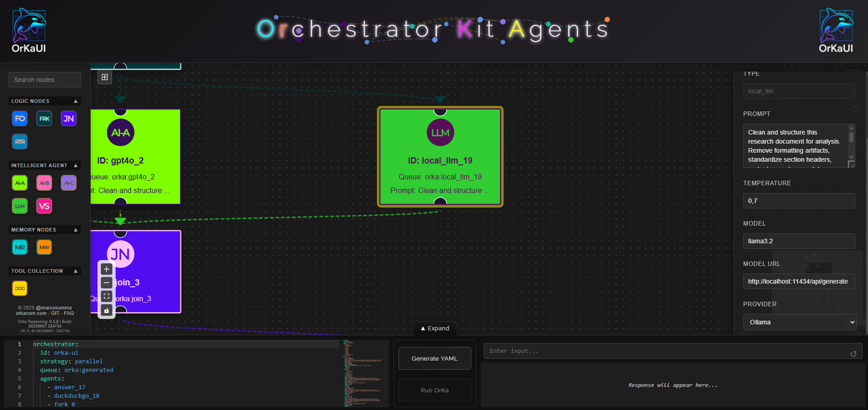Toggle the Expand panel above the YAML editor
The image size is (868, 410).
point(434,328)
